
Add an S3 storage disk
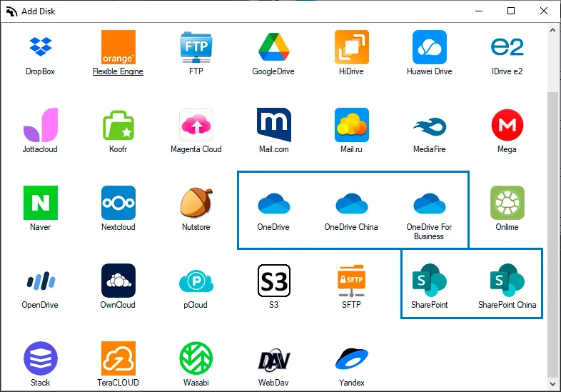pyautogui.click(x=273, y=281)
